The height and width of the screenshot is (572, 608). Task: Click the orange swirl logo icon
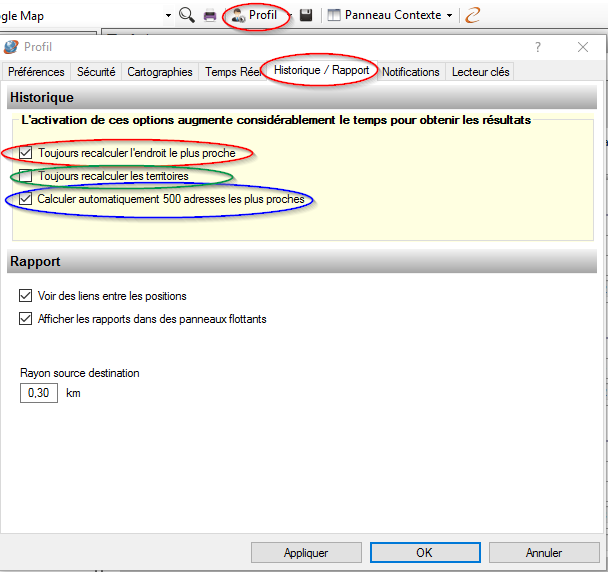coord(473,15)
